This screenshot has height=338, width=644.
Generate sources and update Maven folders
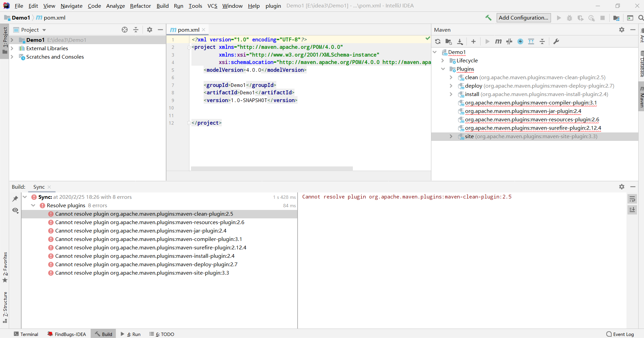coord(449,41)
